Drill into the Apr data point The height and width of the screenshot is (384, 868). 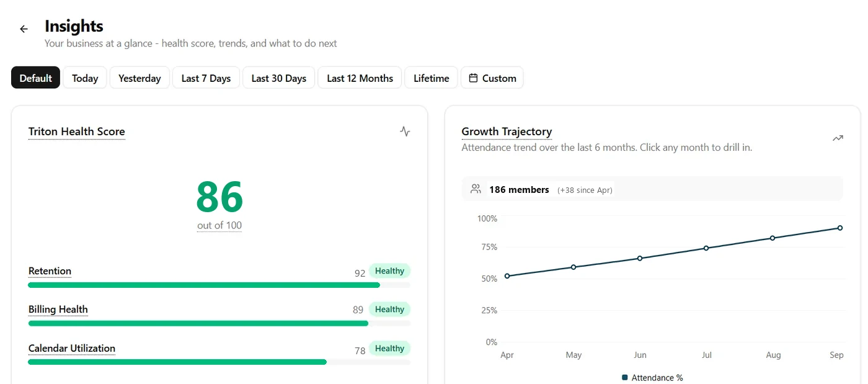(x=507, y=276)
